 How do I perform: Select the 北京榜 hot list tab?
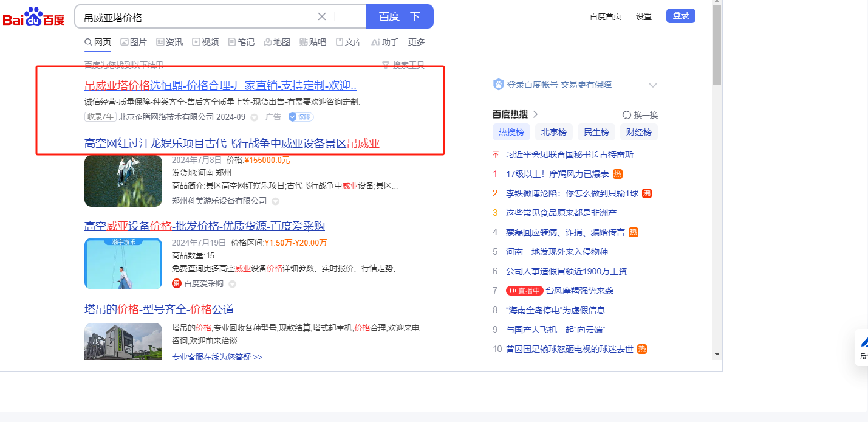(553, 132)
